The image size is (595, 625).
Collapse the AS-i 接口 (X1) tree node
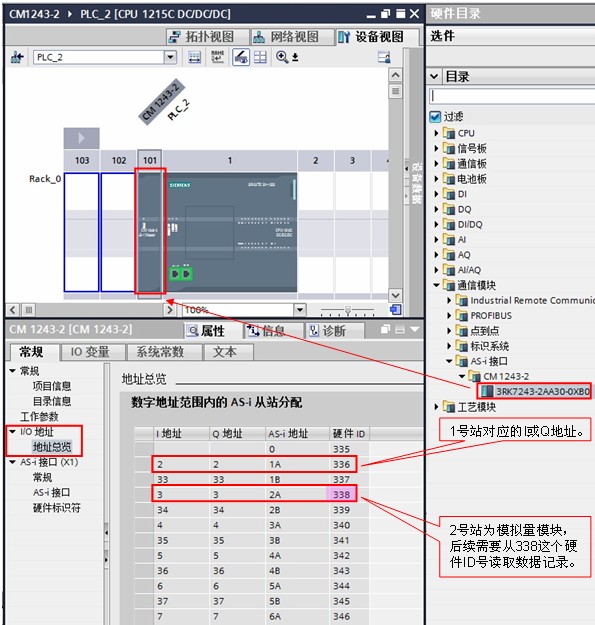(12, 462)
